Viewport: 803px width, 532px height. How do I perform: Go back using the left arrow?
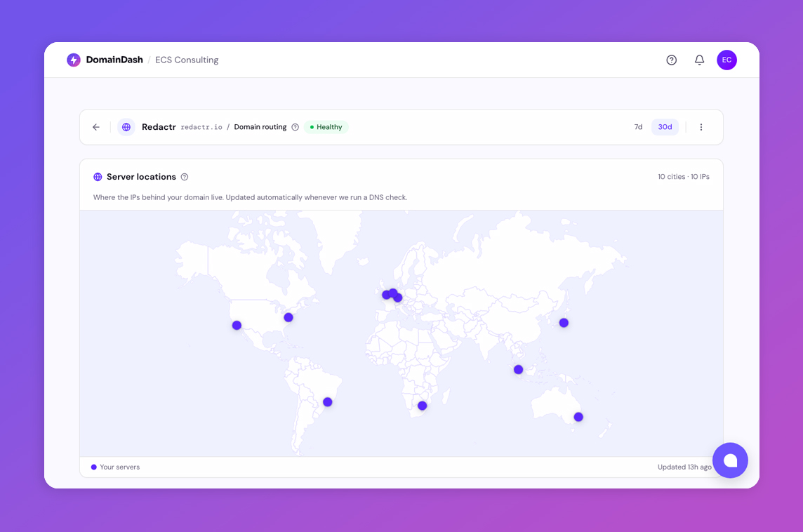click(x=96, y=127)
